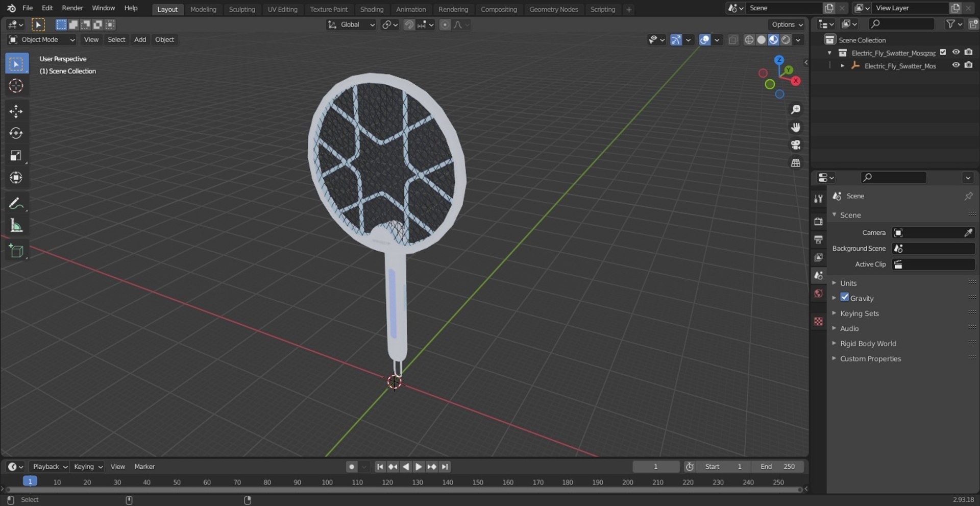Play the animation forward

(x=419, y=467)
